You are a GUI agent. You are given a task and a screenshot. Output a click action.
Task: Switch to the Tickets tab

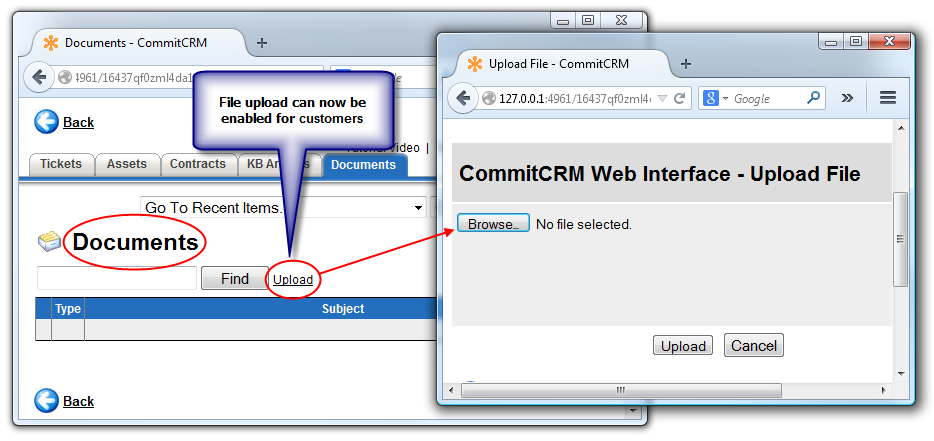[x=61, y=164]
